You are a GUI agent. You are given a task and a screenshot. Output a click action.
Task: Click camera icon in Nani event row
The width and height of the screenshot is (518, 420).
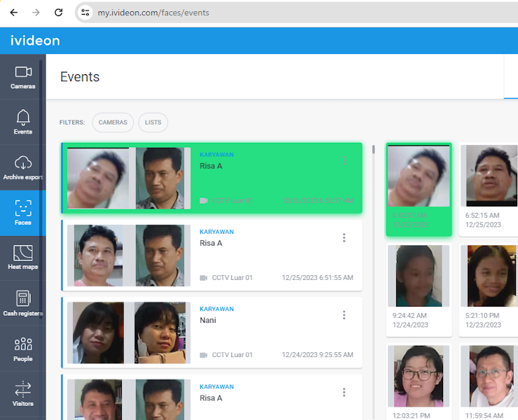(204, 355)
